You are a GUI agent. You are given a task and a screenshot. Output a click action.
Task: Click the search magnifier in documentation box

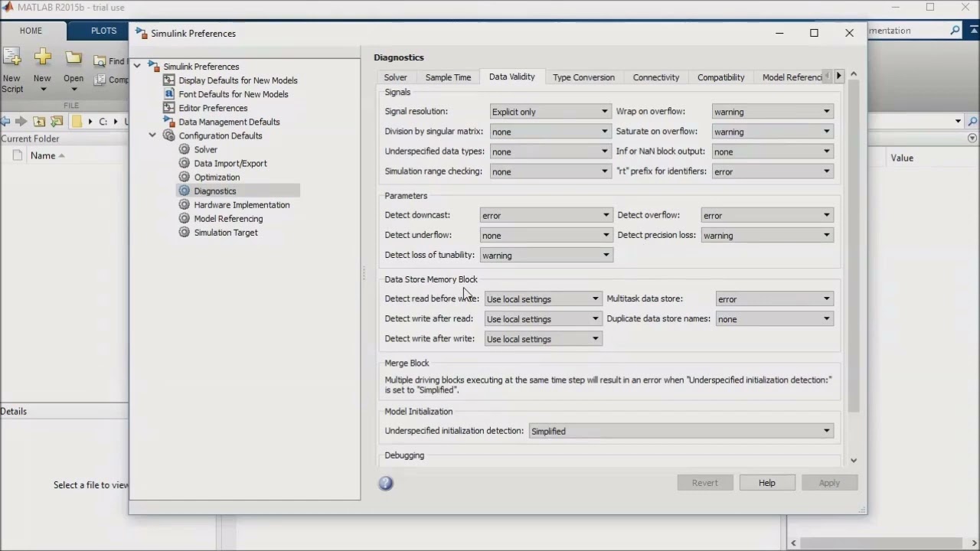coord(955,31)
